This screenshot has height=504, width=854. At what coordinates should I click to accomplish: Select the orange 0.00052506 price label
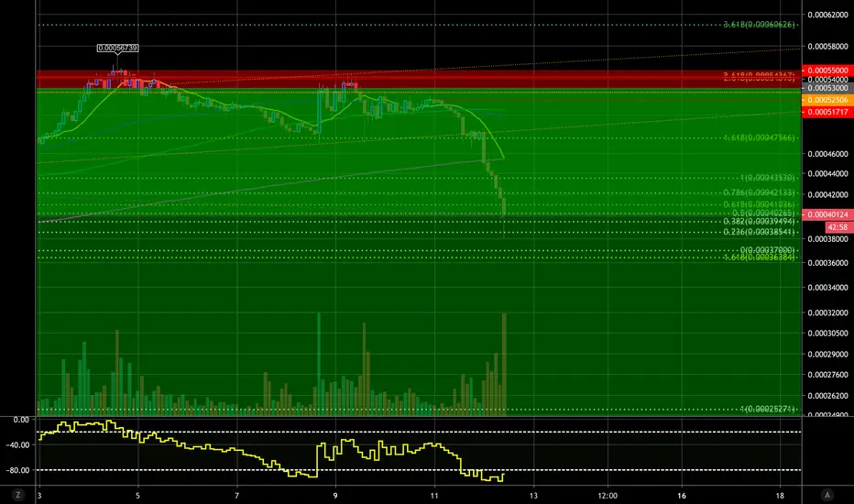[827, 100]
